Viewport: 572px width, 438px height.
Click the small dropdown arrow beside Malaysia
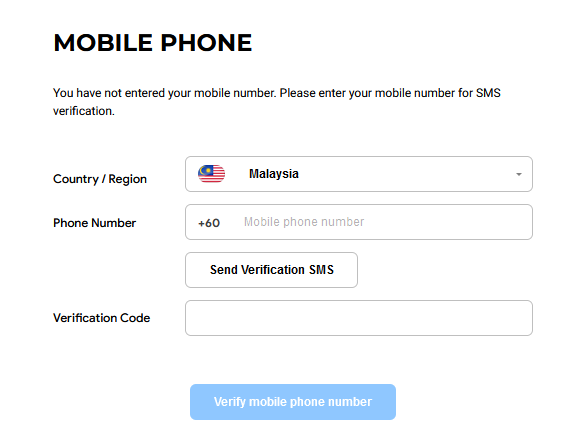point(518,174)
